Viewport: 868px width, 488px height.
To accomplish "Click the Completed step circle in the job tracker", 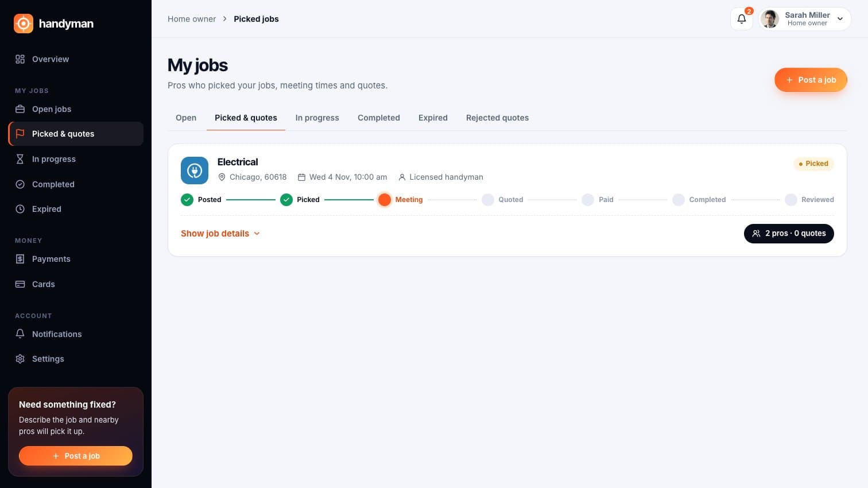I will tap(679, 200).
